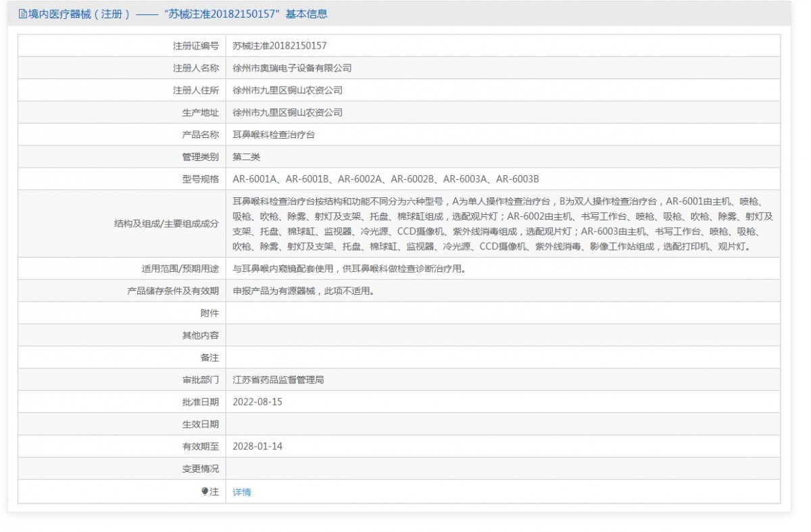
Task: Select the 附件 label
Action: 210,314
